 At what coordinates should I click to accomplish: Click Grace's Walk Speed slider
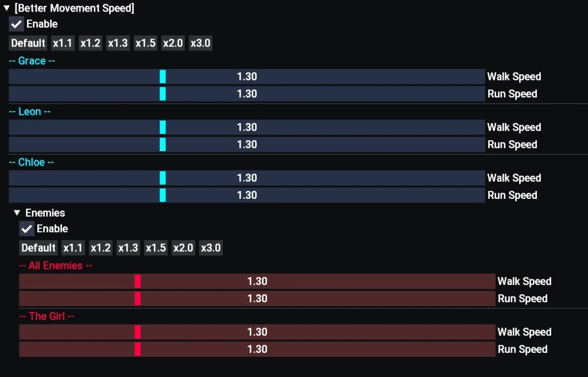[x=247, y=77]
